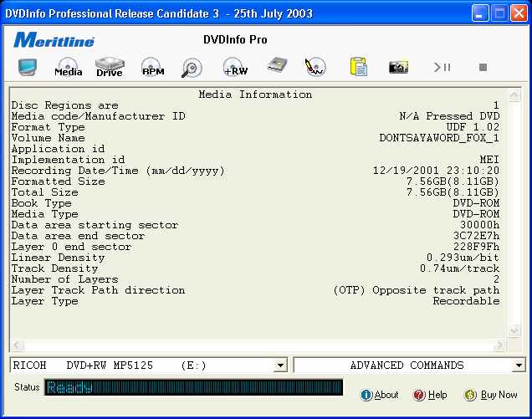The height and width of the screenshot is (419, 532).
Task: Select the 'Media code/Manufacturer ID' row label
Action: 99,116
